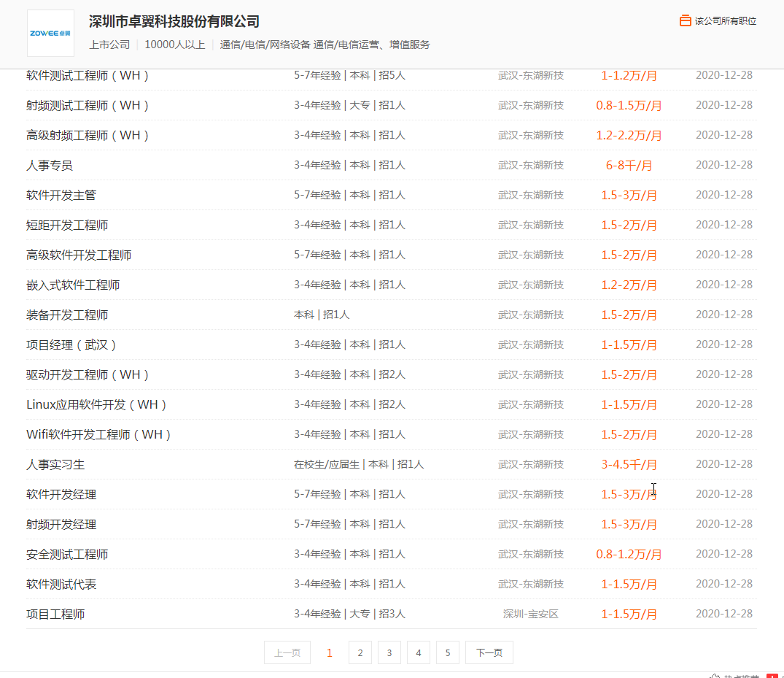Screen dimensions: 784x678
Task: Click 上市公司 company tag
Action: click(109, 45)
